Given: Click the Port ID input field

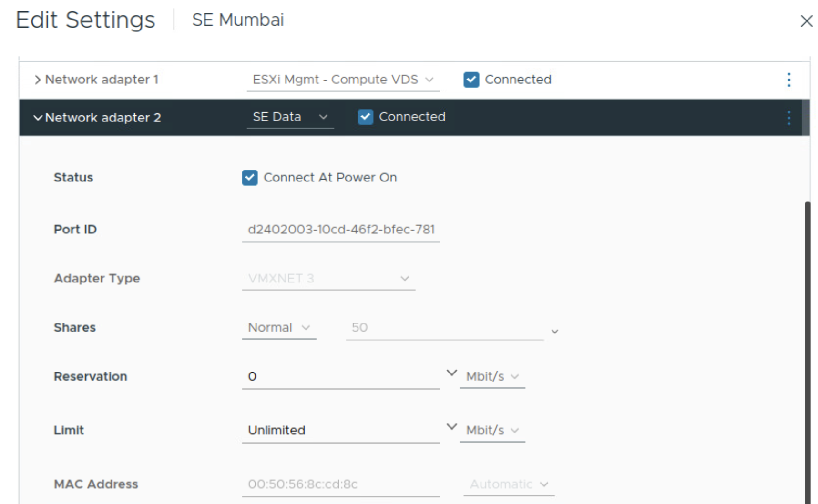Looking at the screenshot, I should (x=340, y=230).
